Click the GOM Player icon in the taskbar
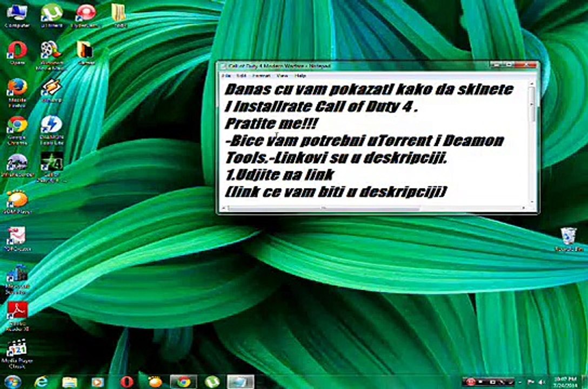This screenshot has width=588, height=389. tap(155, 381)
